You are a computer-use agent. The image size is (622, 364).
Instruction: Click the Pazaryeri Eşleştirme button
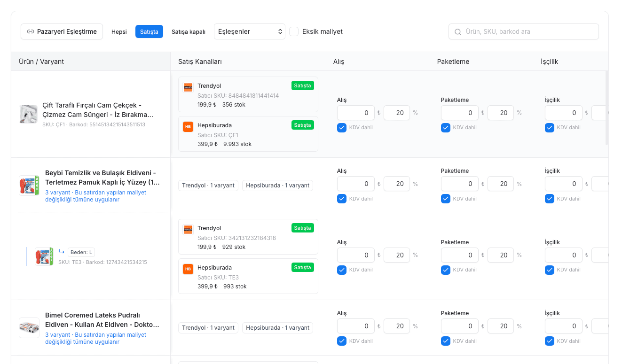point(62,31)
